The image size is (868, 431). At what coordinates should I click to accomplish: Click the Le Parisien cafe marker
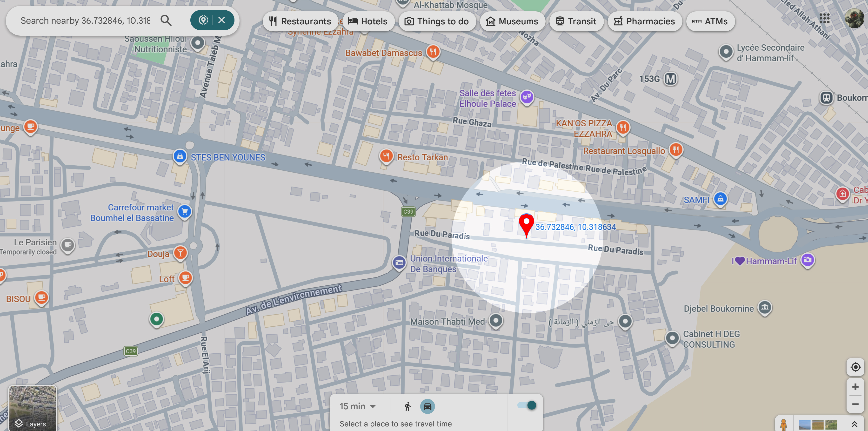[x=68, y=245]
